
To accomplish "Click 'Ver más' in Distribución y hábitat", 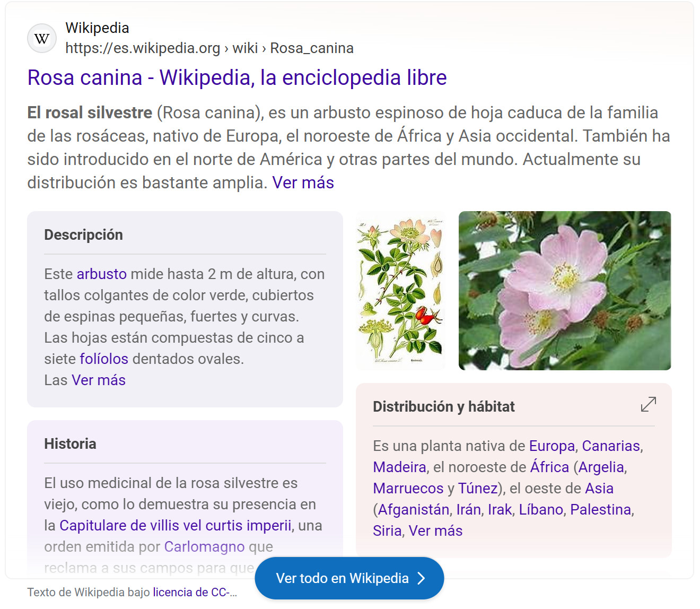I will [x=435, y=530].
